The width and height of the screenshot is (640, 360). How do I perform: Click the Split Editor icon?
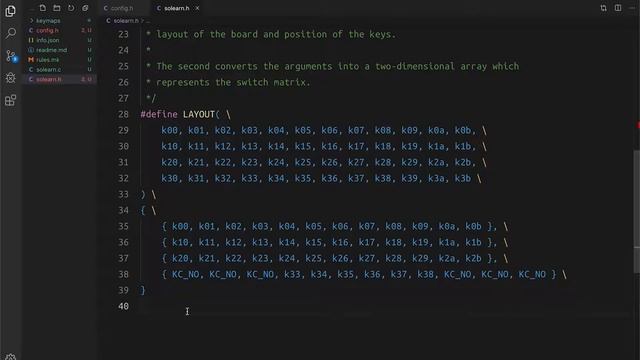click(618, 8)
